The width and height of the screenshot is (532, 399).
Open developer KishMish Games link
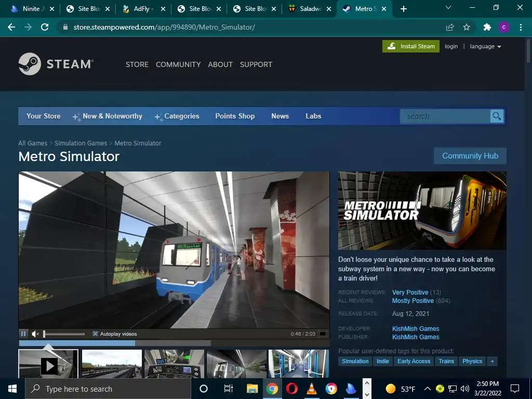click(416, 328)
